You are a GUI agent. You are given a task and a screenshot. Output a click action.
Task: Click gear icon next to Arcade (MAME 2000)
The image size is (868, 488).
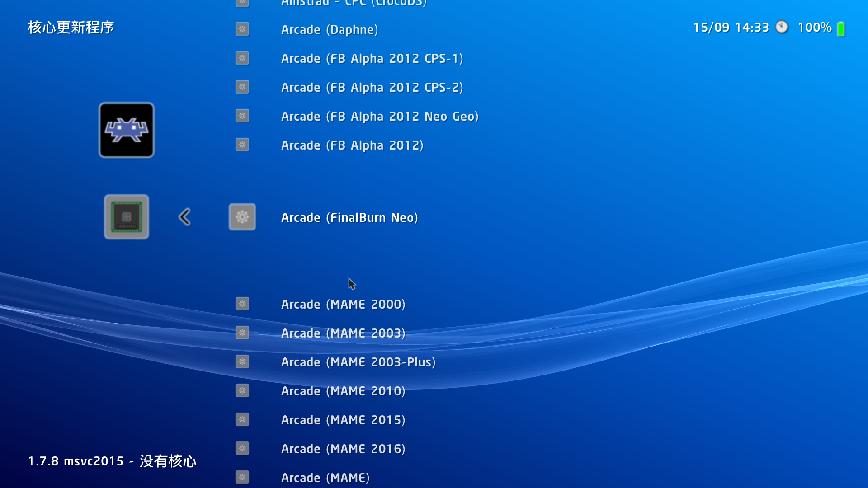point(242,304)
